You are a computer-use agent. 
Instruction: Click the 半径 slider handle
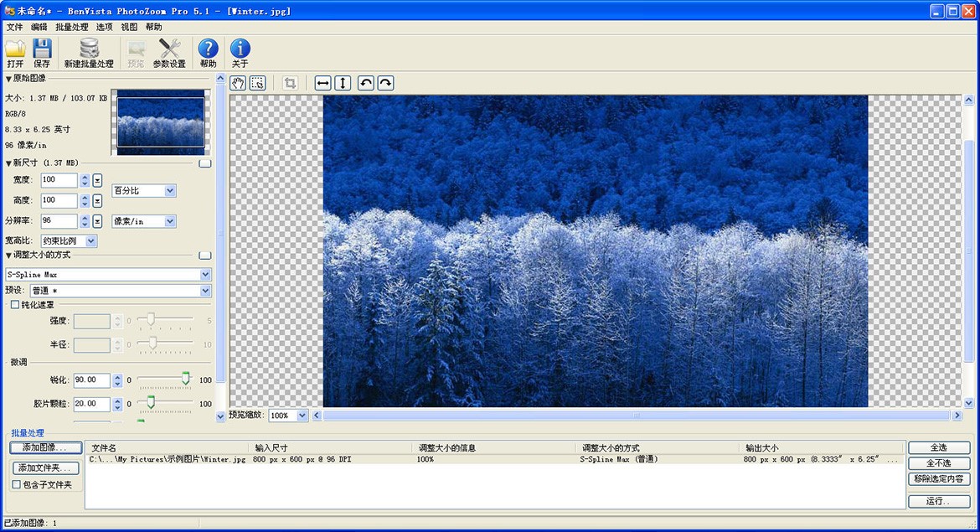(152, 343)
